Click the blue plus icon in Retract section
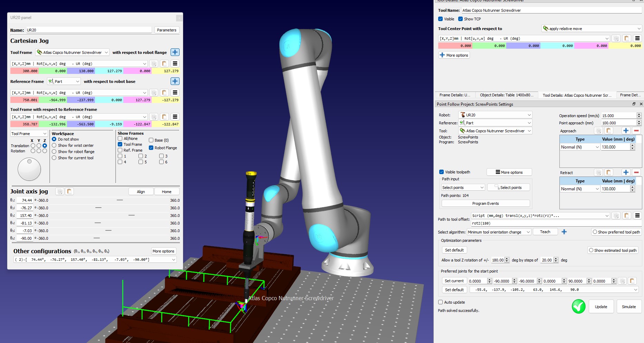This screenshot has width=644, height=343. pyautogui.click(x=626, y=172)
